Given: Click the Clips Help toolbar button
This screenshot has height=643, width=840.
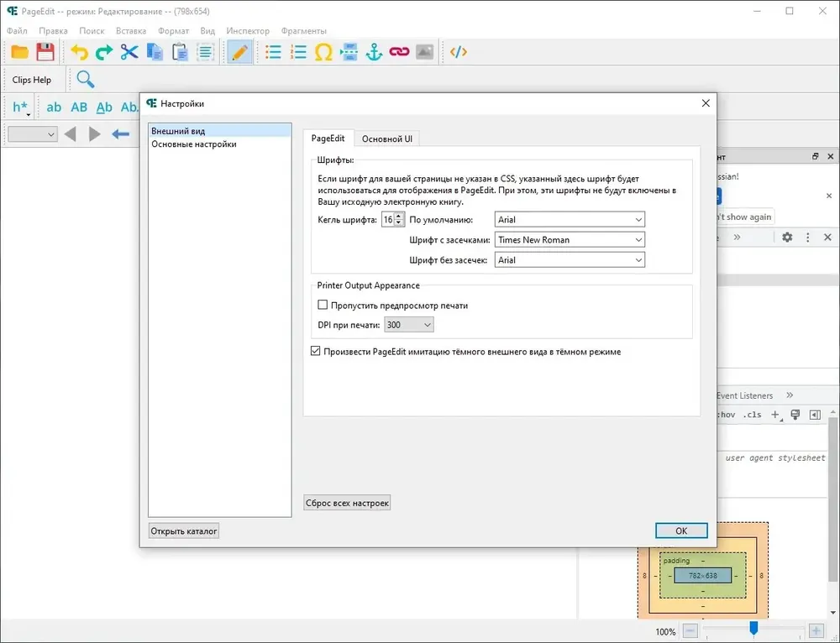Looking at the screenshot, I should point(32,80).
